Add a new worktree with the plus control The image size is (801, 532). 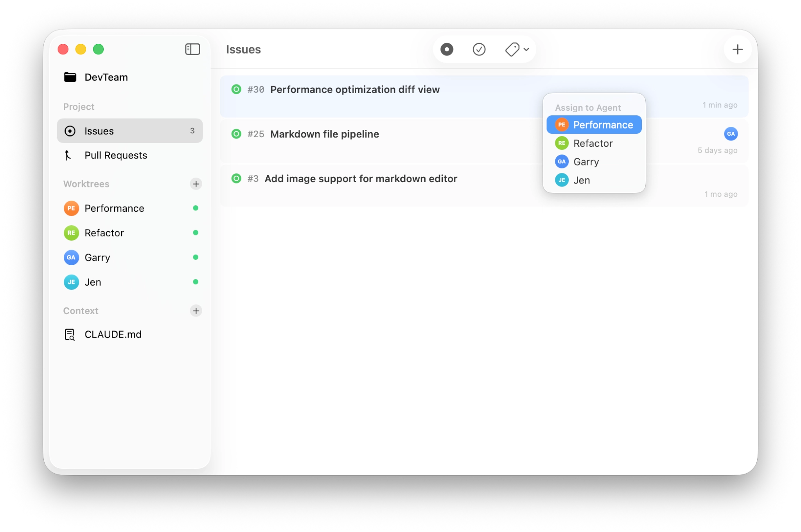[x=196, y=184]
